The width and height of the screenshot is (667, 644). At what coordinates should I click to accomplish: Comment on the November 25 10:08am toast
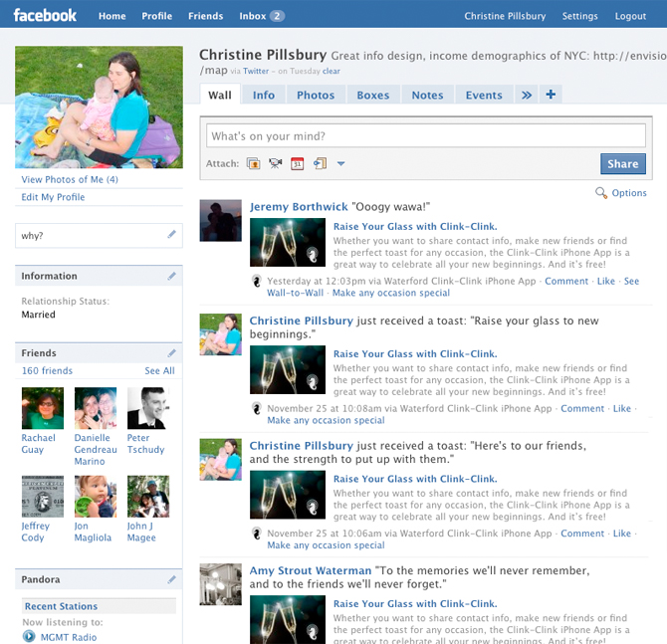(582, 408)
